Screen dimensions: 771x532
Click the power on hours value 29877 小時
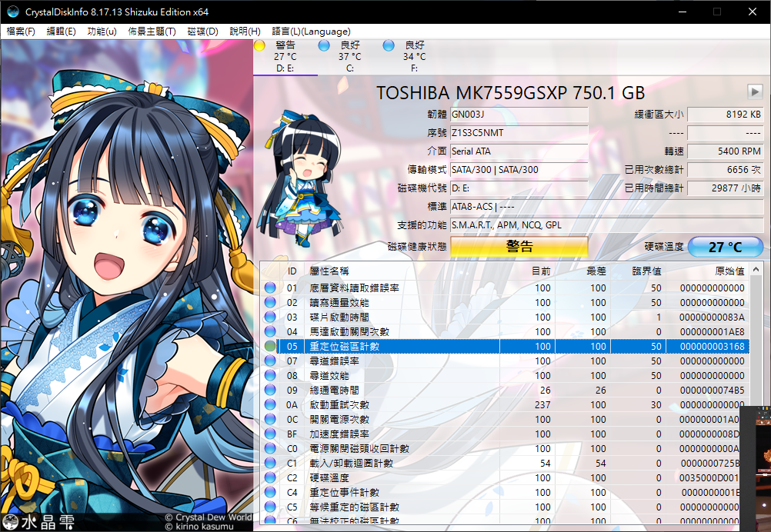pos(726,188)
